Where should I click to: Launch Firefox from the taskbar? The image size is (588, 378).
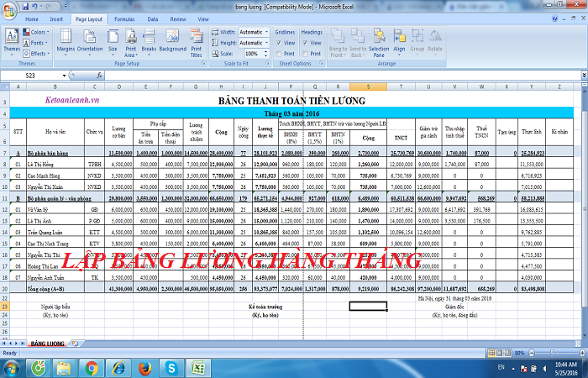(x=144, y=368)
